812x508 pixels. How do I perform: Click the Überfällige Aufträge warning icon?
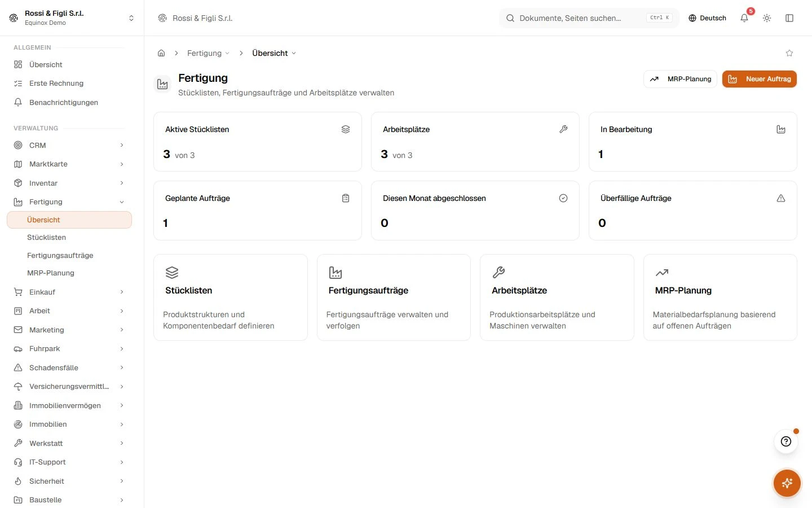[781, 198]
